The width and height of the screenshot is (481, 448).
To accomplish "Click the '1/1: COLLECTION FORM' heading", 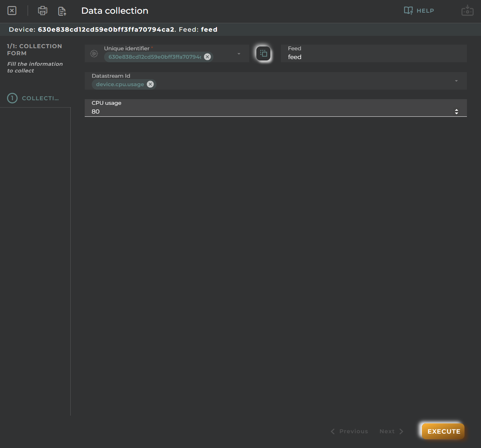I will [x=34, y=50].
